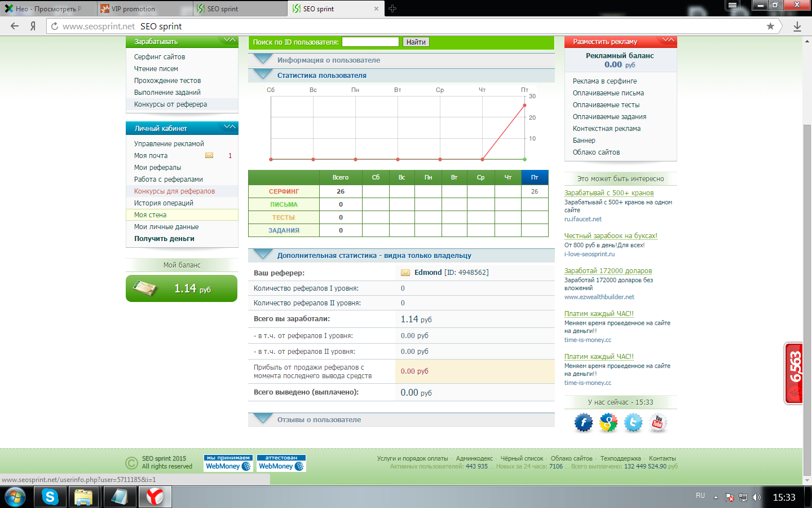Open the "Заработай 172000 доларов" ad link
This screenshot has height=508, width=812.
pyautogui.click(x=608, y=271)
